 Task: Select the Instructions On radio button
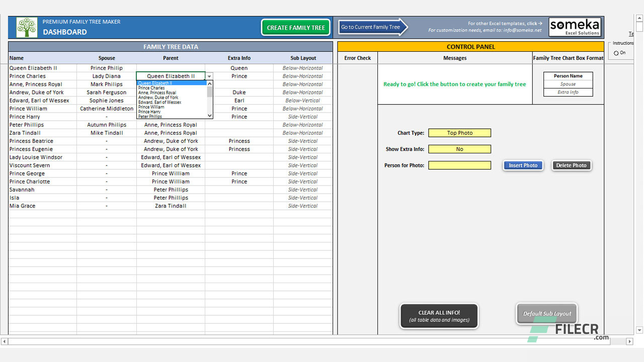coord(616,53)
